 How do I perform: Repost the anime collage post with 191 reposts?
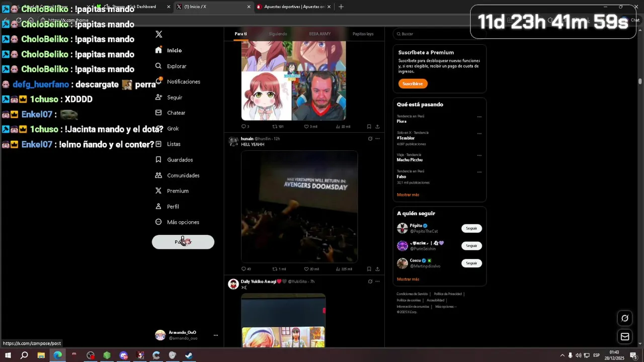278,127
